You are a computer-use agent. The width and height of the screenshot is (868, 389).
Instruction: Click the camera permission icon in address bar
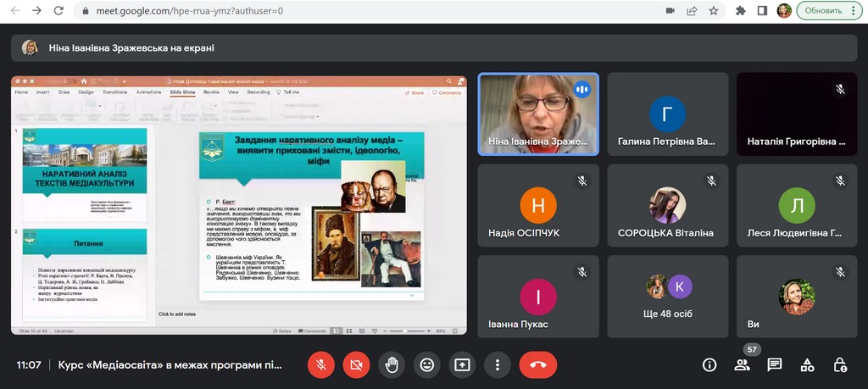pos(670,11)
